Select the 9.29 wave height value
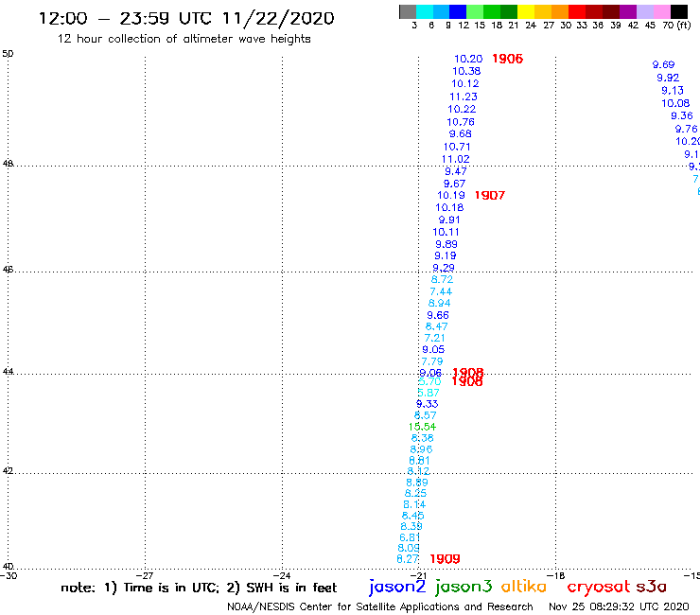Image resolution: width=700 pixels, height=615 pixels. [444, 268]
